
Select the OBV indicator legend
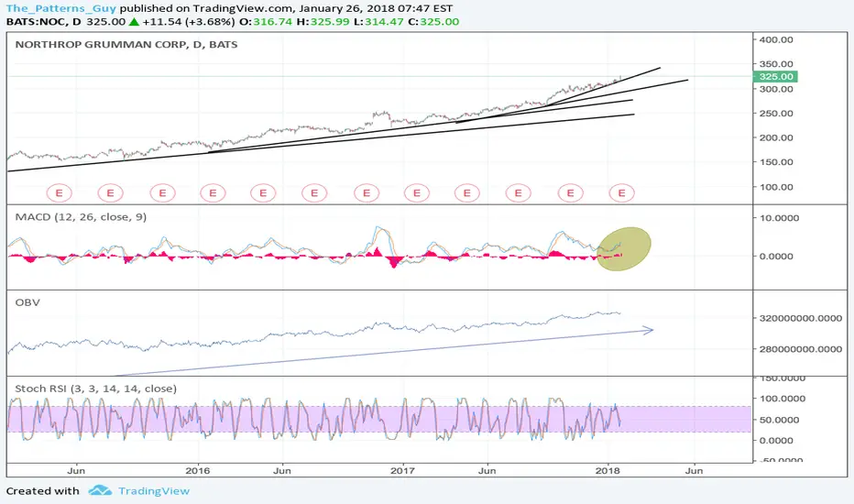(x=27, y=302)
